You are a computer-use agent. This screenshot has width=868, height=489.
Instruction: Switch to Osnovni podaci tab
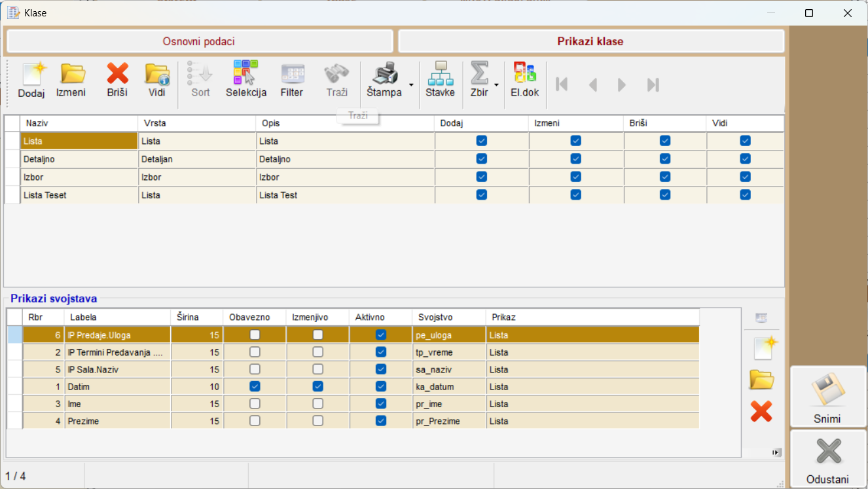click(199, 41)
